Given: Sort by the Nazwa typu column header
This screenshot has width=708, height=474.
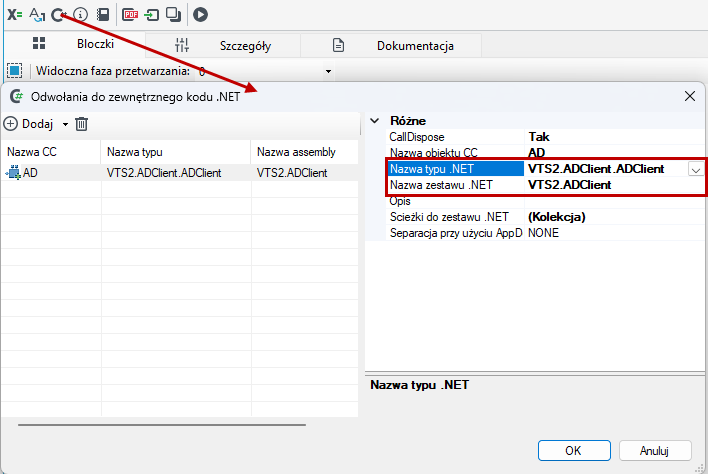Looking at the screenshot, I should tap(176, 152).
